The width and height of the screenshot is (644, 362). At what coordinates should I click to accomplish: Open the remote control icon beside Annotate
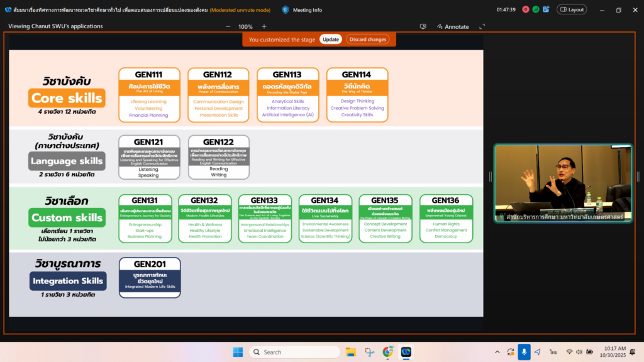tap(423, 26)
